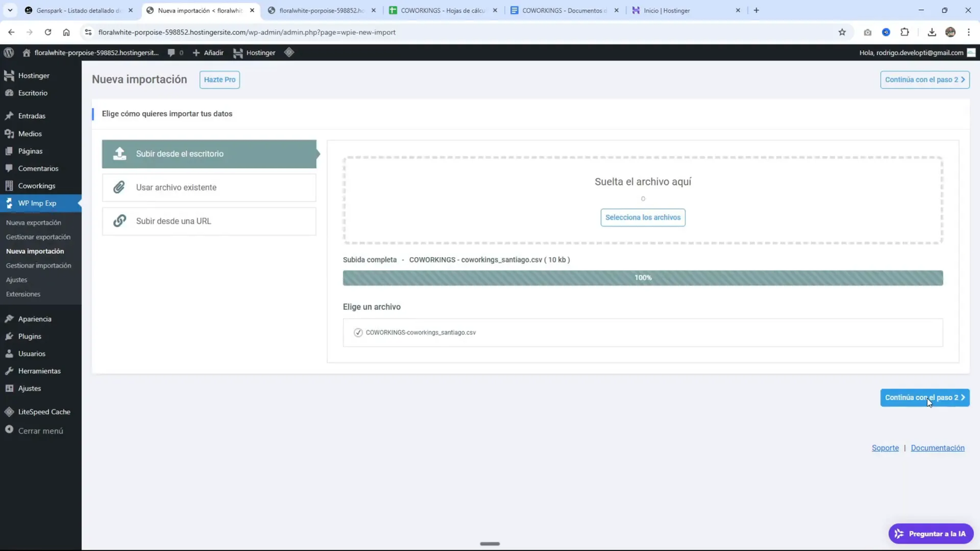Image resolution: width=980 pixels, height=551 pixels.
Task: Select Usar archivo existente option
Action: [209, 187]
